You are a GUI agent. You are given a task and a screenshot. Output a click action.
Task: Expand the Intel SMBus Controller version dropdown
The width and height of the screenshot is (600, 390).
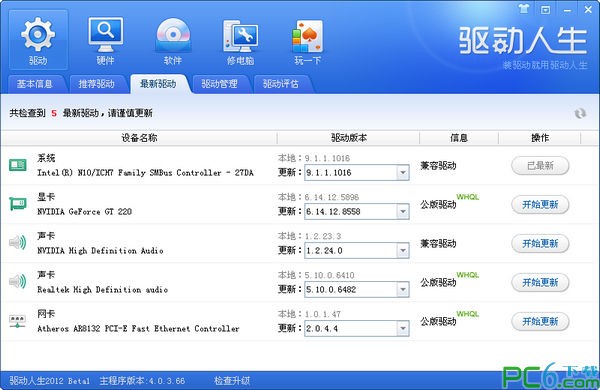coord(403,173)
